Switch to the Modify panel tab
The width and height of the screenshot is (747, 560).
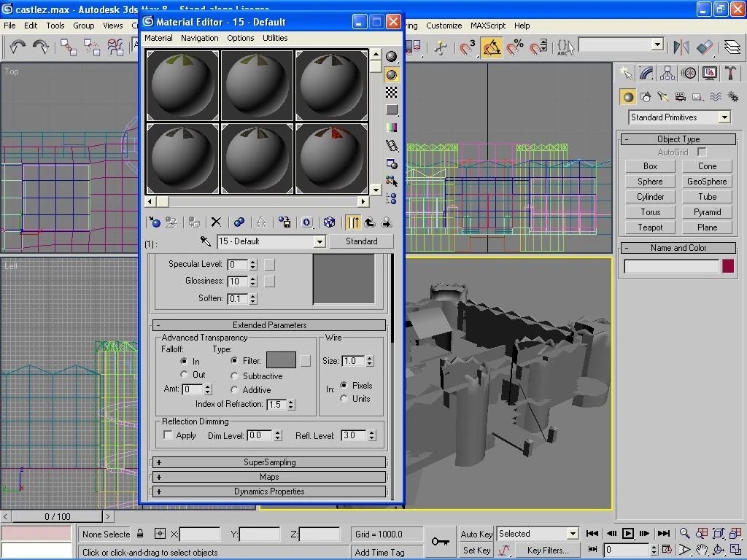click(x=646, y=73)
